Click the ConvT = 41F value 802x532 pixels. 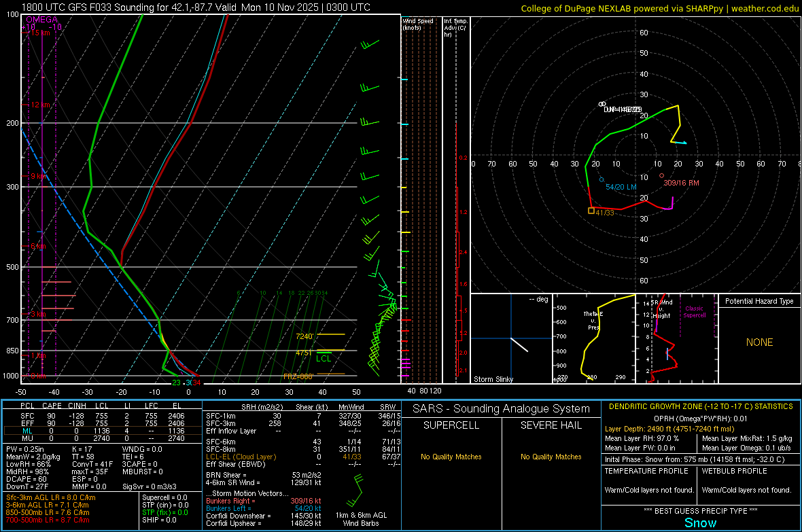[92, 465]
